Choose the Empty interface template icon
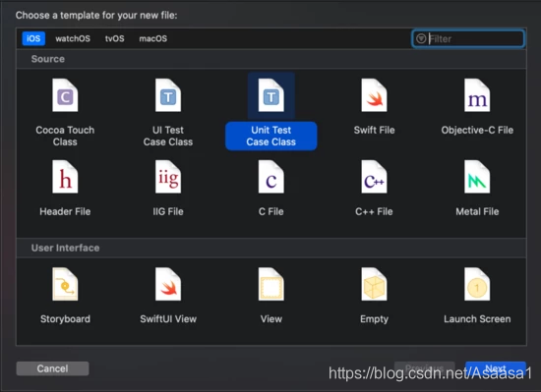541x392 pixels. [x=374, y=284]
